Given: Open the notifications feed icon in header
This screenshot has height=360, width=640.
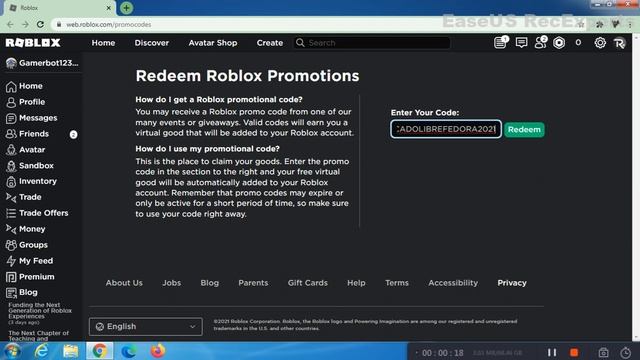Looking at the screenshot, I should point(500,42).
